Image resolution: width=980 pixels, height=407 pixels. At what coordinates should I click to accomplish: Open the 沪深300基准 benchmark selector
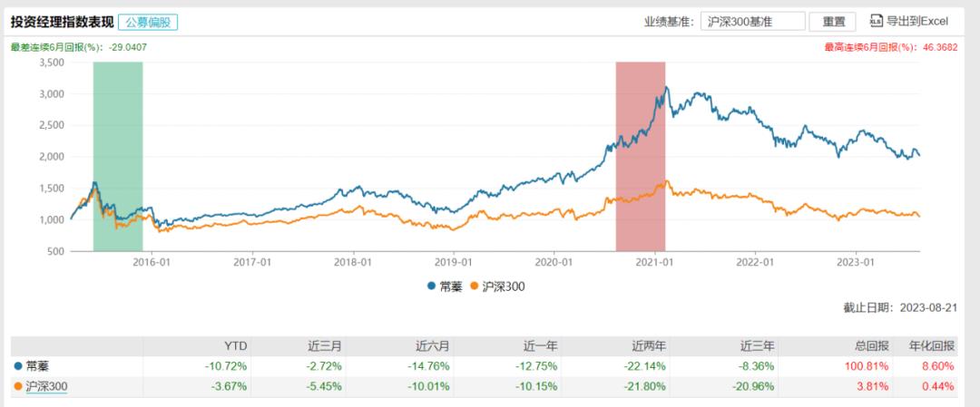tap(752, 21)
